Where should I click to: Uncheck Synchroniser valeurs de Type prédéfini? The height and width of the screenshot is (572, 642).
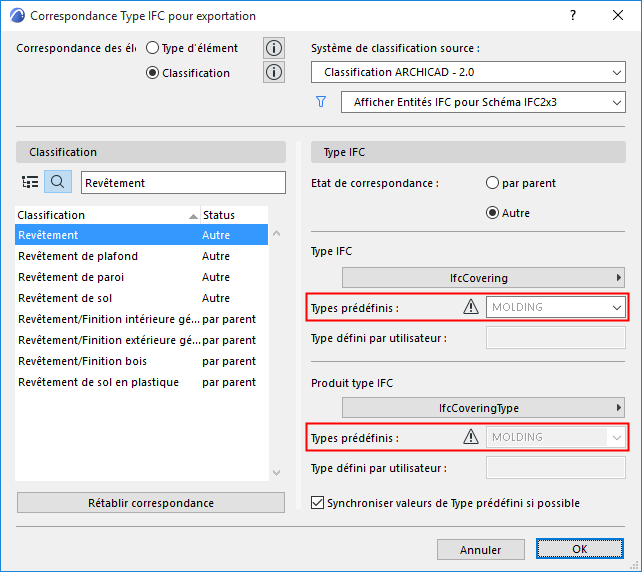point(319,503)
